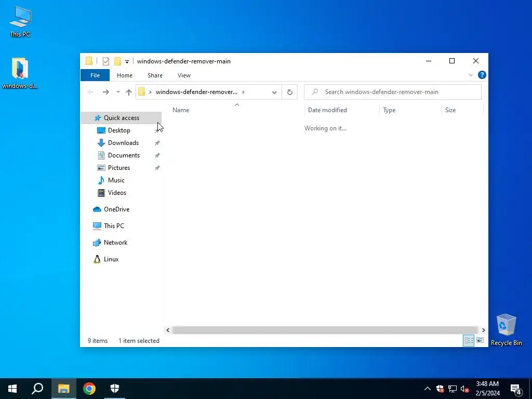
Task: Expand the ribbon with chevron arrow
Action: [x=471, y=75]
